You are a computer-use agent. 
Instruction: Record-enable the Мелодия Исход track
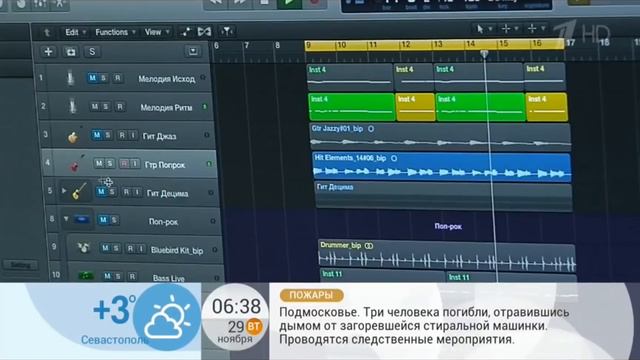pyautogui.click(x=118, y=78)
